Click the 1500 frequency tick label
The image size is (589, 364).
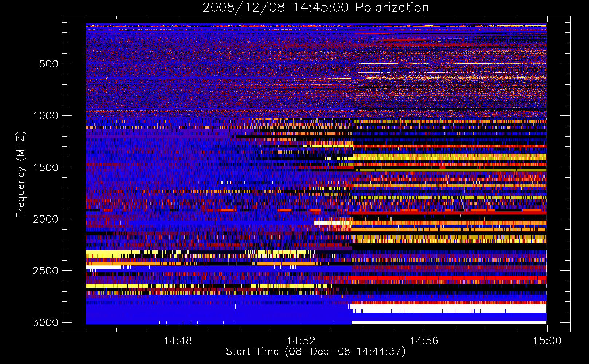[46, 167]
